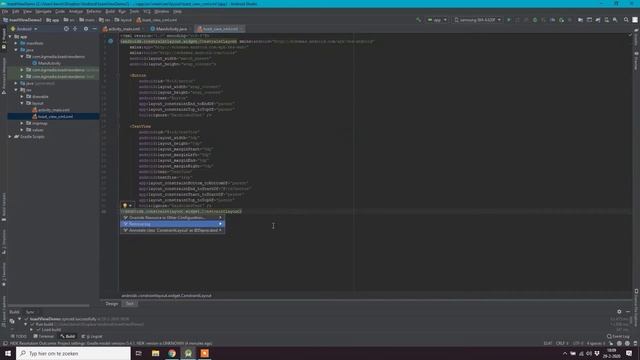
Task: Open the Help menu
Action: (177, 11)
